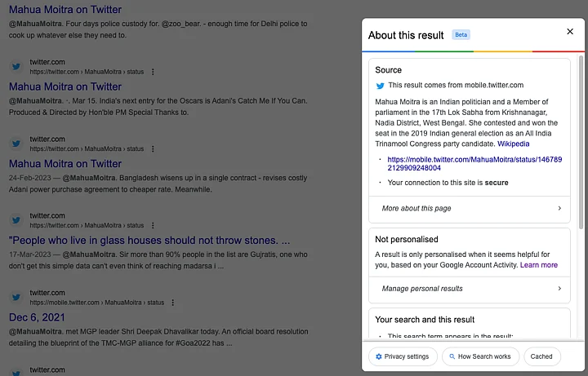Open options menu for glass houses result

coord(153,225)
